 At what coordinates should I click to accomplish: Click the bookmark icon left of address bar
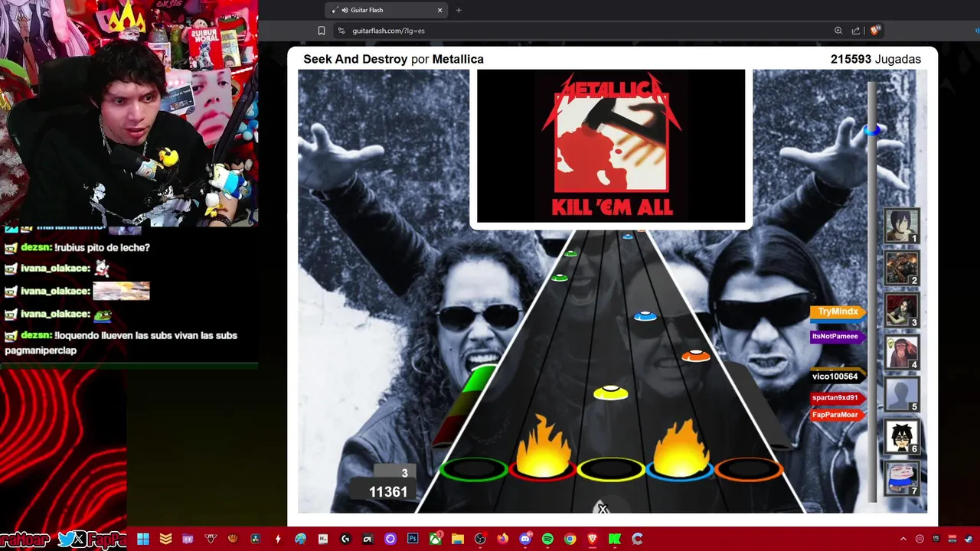322,31
